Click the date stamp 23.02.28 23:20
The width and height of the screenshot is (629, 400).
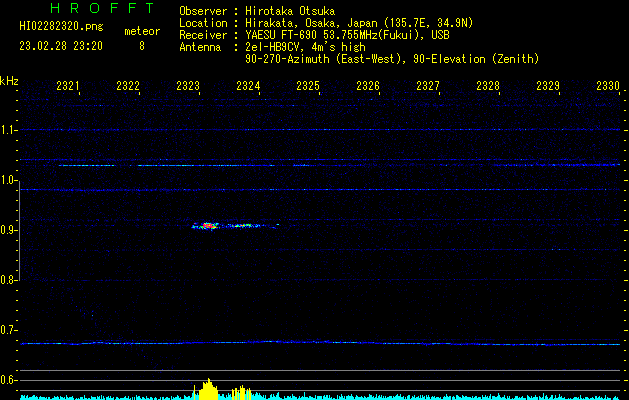click(61, 46)
